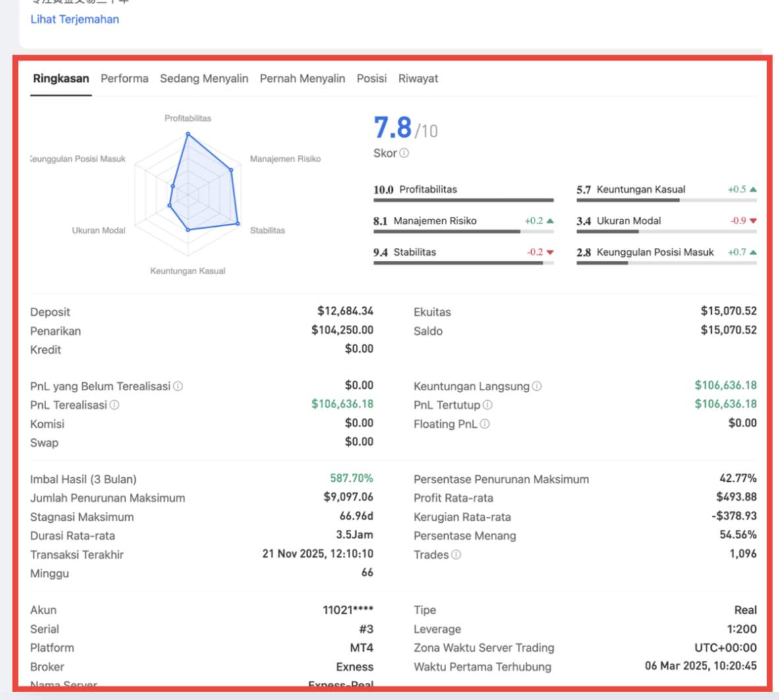Screen dimensions: 779x700
Task: Click the Lihat Terjemahan link
Action: click(74, 19)
